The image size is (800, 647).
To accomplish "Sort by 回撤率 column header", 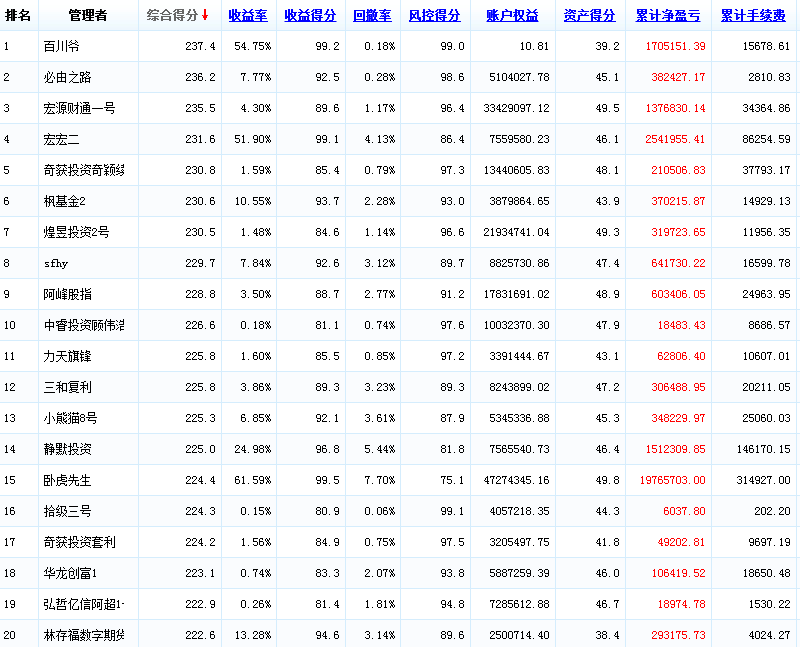I will (372, 16).
